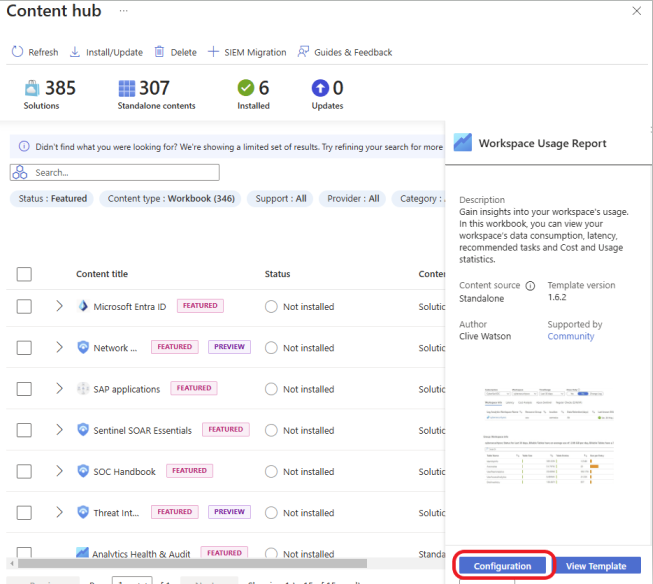Click the SOC Handbook title
Screen dimensions: 653x584
tap(124, 472)
